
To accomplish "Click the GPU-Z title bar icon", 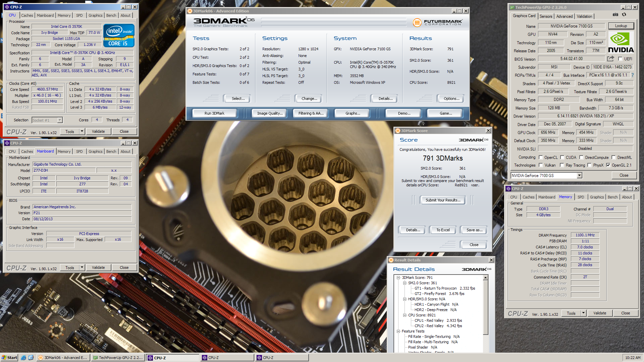I will (x=512, y=7).
